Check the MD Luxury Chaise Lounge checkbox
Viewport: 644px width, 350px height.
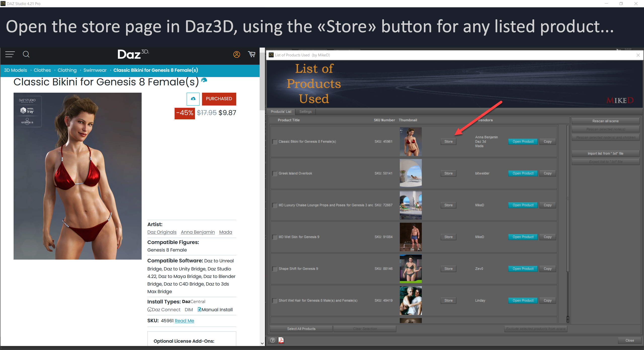click(275, 205)
